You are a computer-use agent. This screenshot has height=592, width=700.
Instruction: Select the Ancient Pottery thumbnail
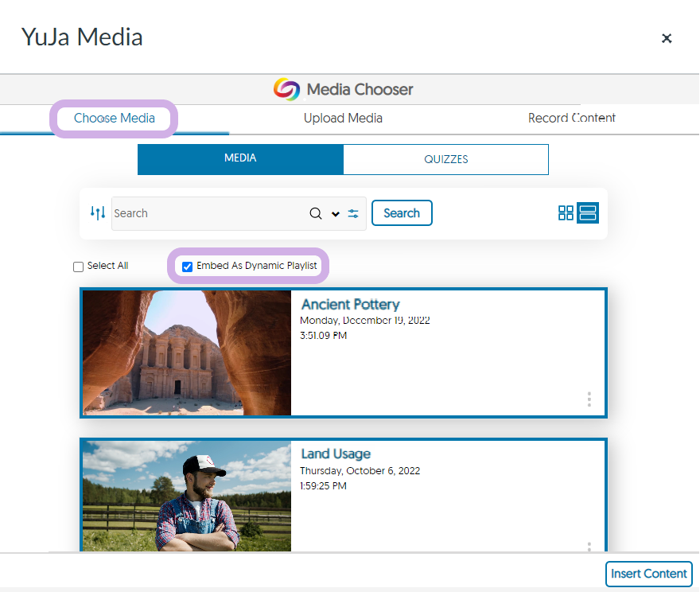click(x=187, y=352)
